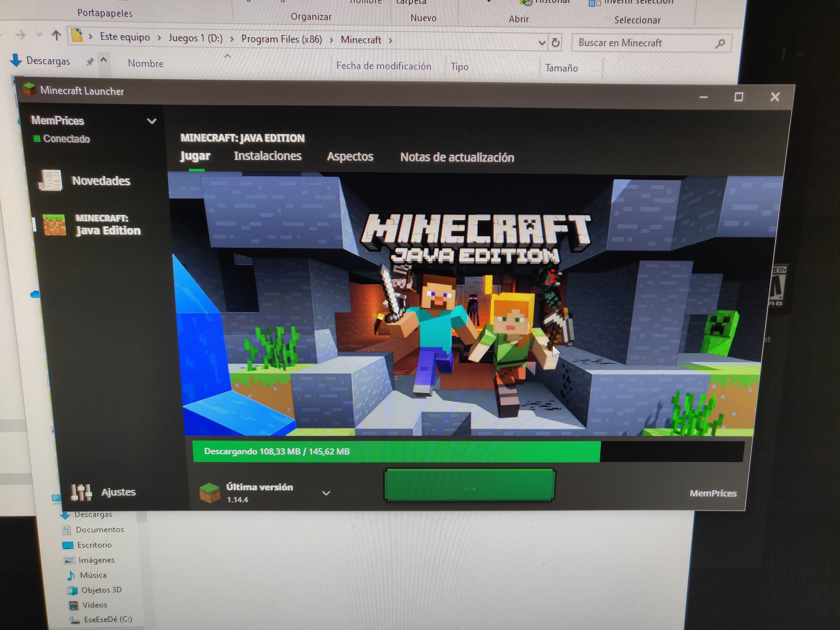Sort by Tipo column header
This screenshot has width=840, height=630.
460,67
